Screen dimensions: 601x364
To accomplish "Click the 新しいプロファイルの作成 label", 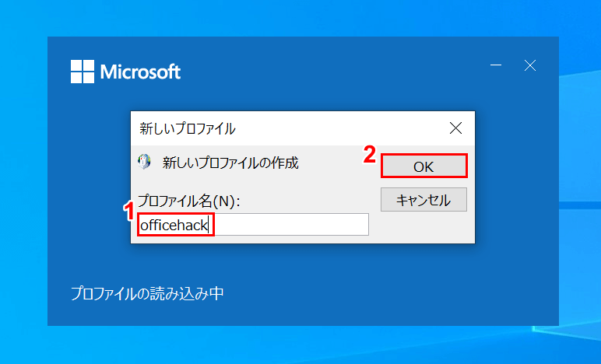I will 230,163.
